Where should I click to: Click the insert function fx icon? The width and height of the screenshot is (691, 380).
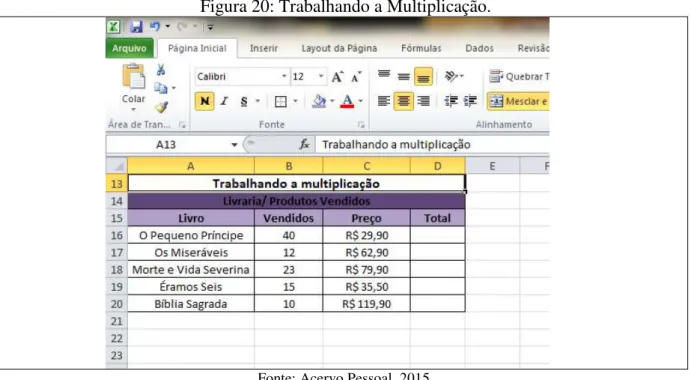304,144
